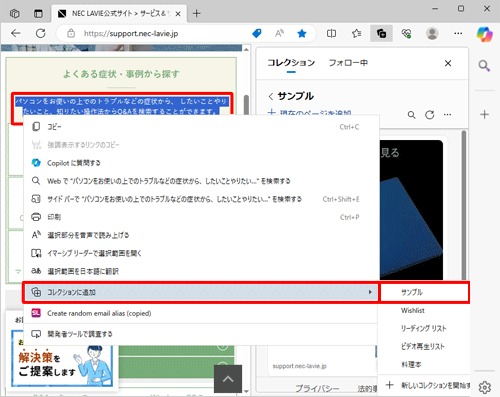Image resolution: width=500 pixels, height=397 pixels.
Task: Open the tab actions menu icon
Action: tap(38, 14)
